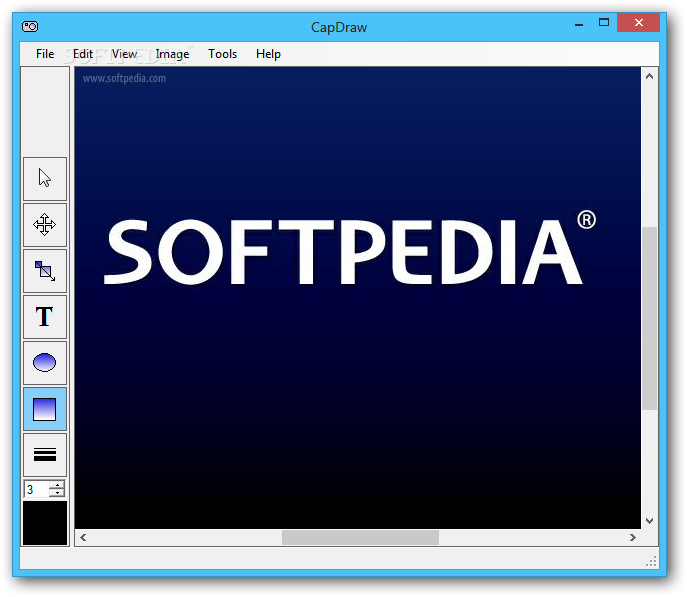This screenshot has height=597, width=687.
Task: Open the Image menu
Action: click(172, 54)
